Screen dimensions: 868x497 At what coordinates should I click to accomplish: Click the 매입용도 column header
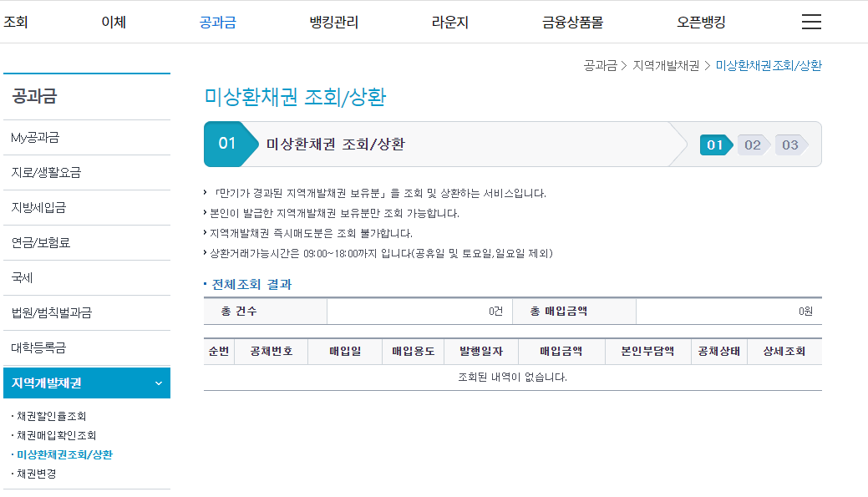(x=414, y=352)
